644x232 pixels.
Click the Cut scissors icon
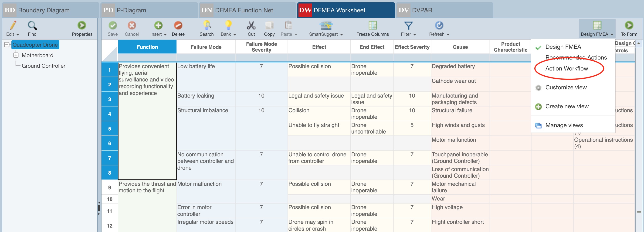pos(251,25)
